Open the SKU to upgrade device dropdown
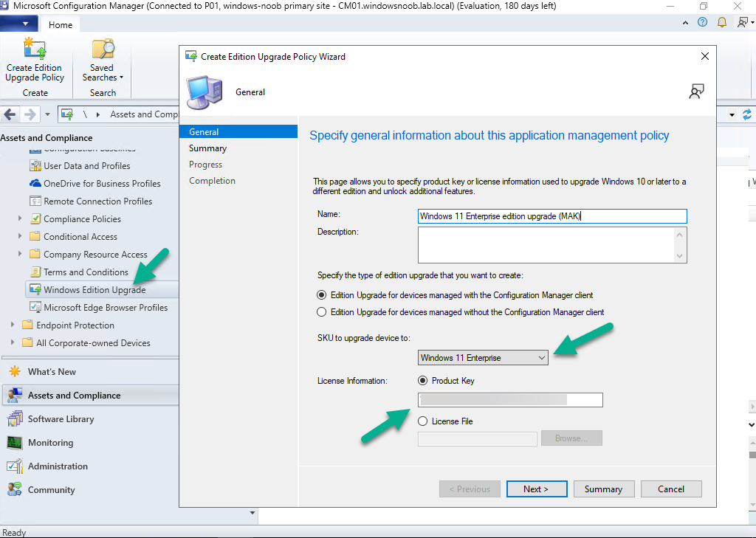 coord(483,357)
